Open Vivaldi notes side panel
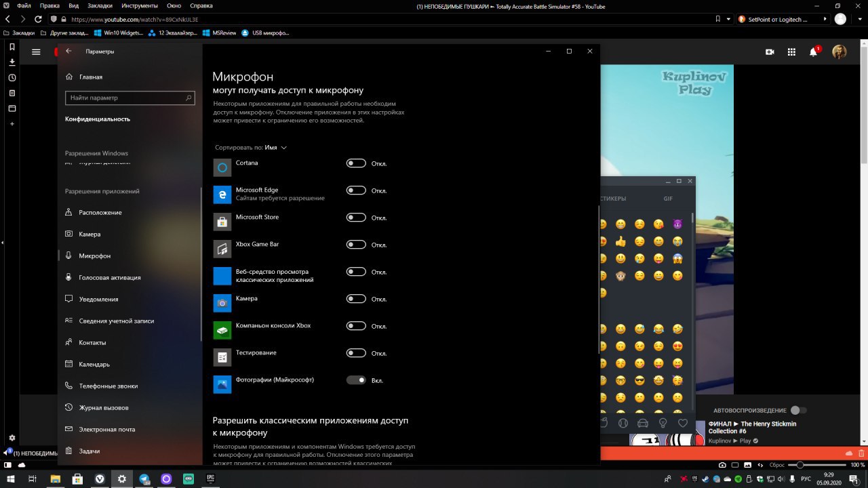The image size is (868, 488). [x=12, y=93]
